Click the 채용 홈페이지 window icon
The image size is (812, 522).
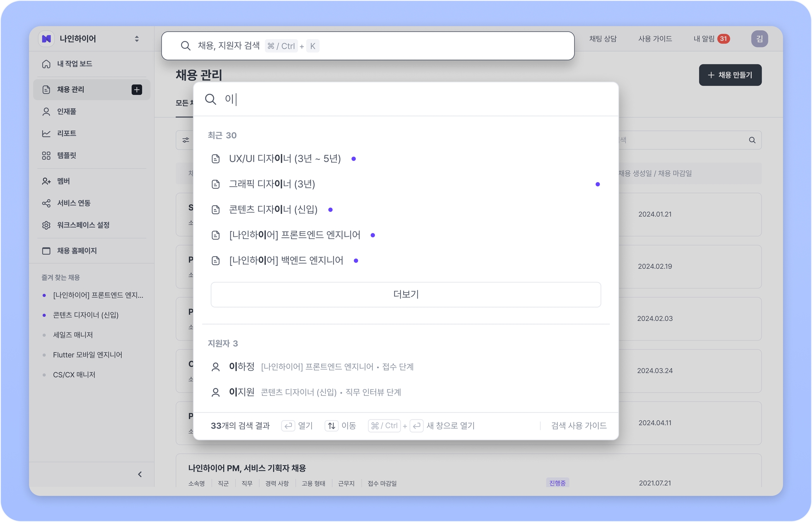[x=46, y=251]
